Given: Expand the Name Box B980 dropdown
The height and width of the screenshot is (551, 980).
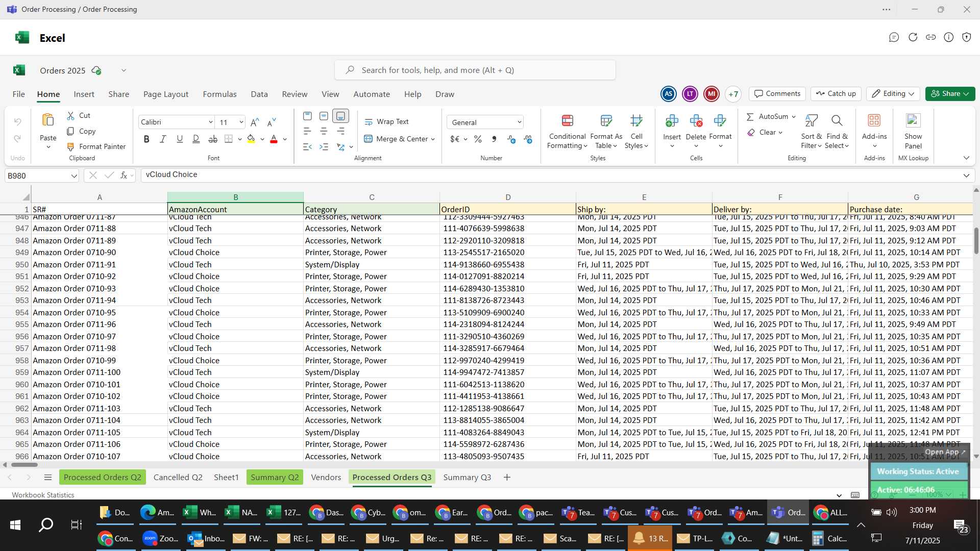Looking at the screenshot, I should click(x=74, y=176).
